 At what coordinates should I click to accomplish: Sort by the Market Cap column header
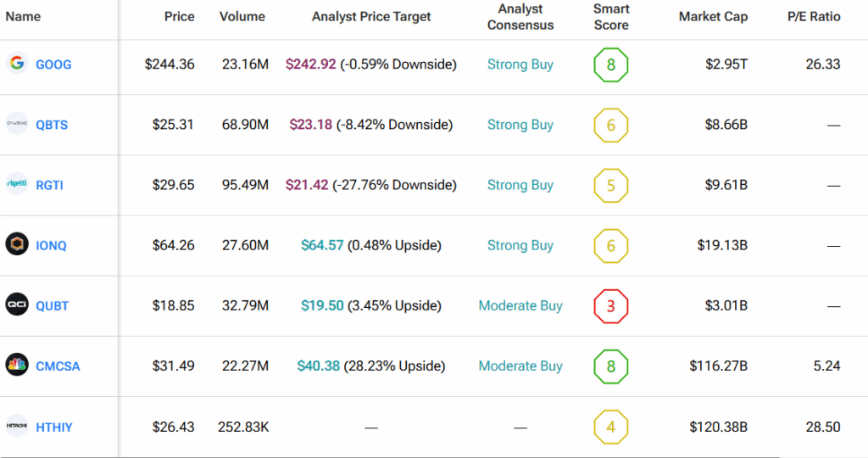(x=713, y=17)
